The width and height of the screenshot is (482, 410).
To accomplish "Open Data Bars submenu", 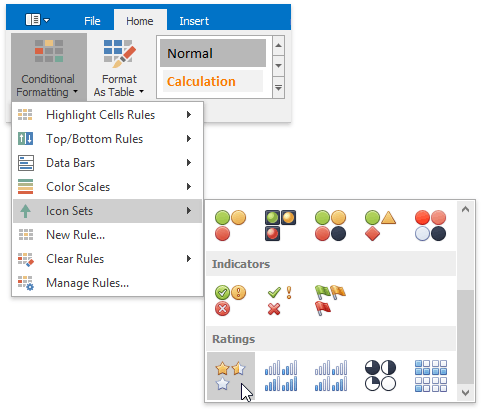I will pyautogui.click(x=107, y=163).
